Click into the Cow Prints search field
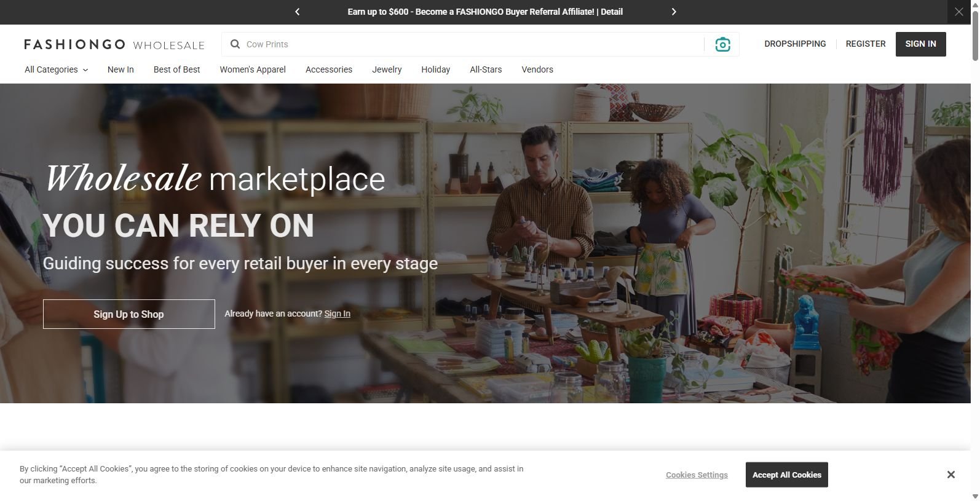 467,44
